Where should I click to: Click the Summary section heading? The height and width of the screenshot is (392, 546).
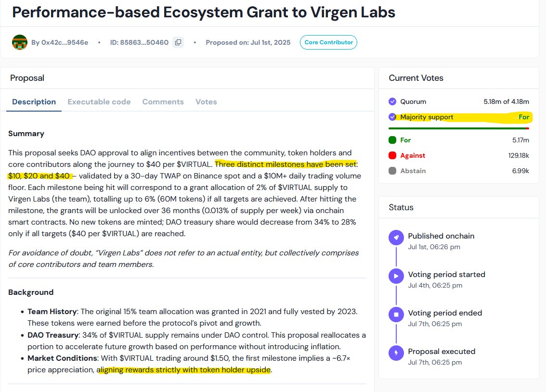(x=26, y=134)
